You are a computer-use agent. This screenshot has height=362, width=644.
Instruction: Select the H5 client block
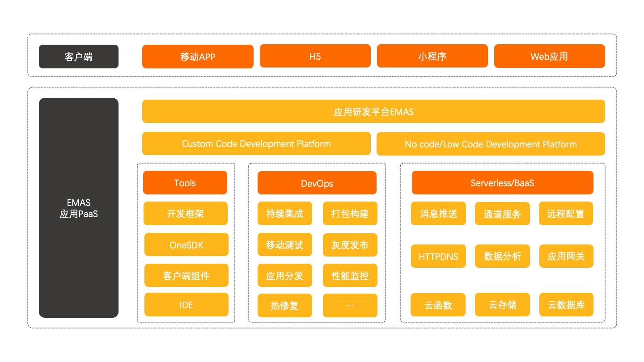[x=315, y=56]
